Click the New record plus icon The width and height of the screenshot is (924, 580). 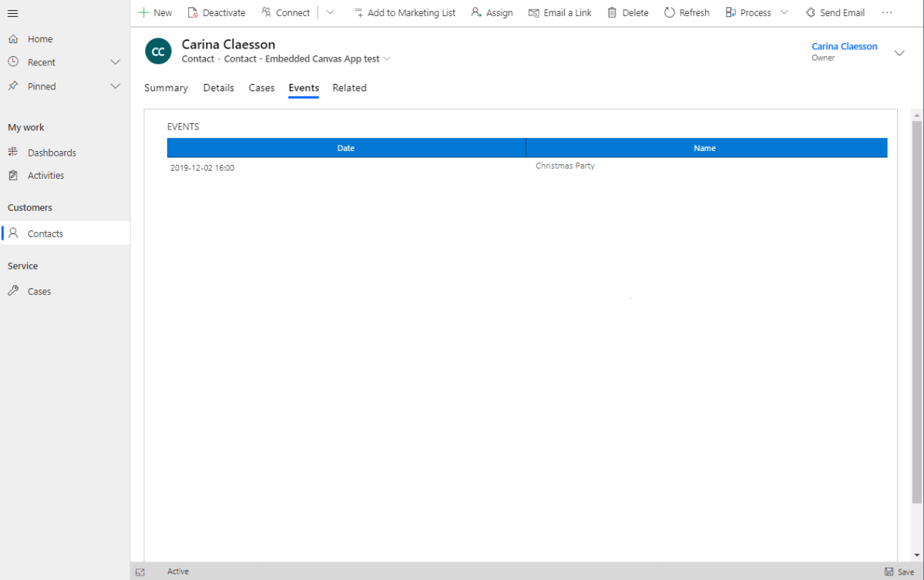(143, 12)
